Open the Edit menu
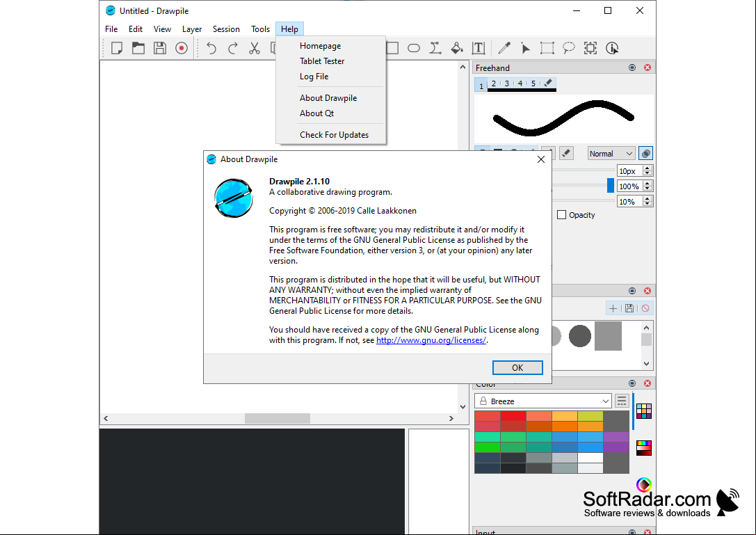Screen dimensions: 756x535 click(x=136, y=29)
